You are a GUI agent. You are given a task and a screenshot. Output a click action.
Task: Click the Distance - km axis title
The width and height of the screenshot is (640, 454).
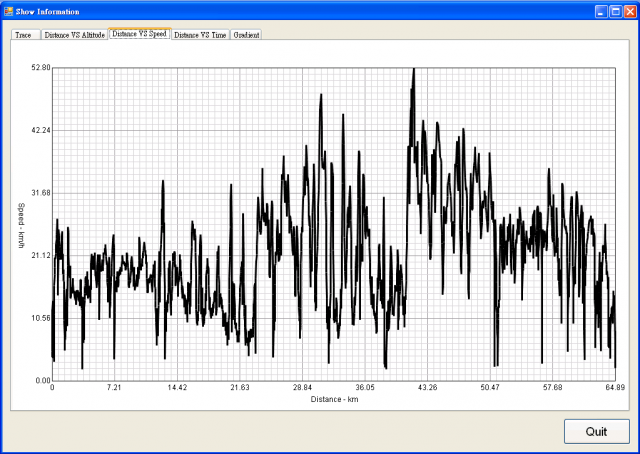334,399
